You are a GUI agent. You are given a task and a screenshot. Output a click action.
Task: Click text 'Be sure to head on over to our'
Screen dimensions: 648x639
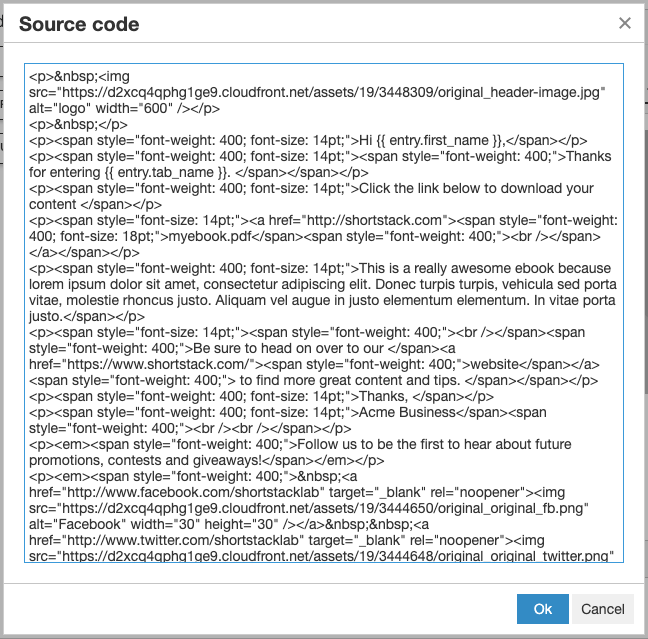[x=288, y=348]
